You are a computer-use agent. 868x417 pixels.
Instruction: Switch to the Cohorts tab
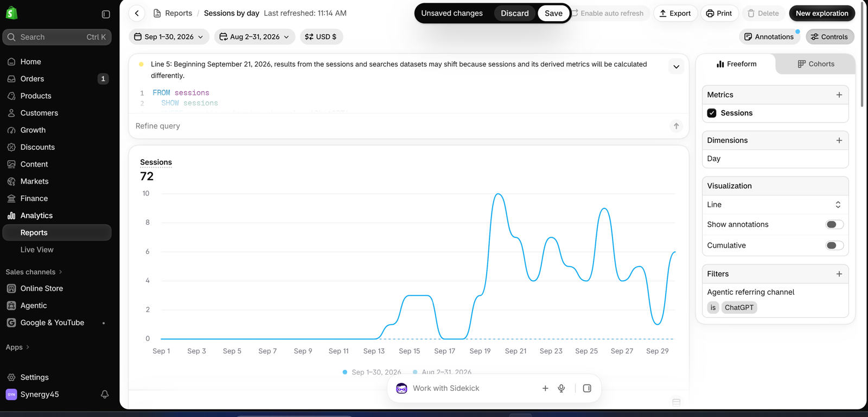coord(815,64)
